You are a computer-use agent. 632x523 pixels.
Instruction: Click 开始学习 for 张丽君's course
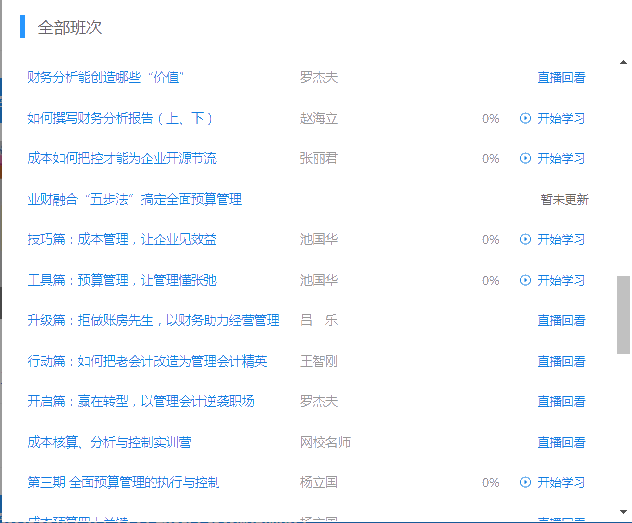pos(561,158)
